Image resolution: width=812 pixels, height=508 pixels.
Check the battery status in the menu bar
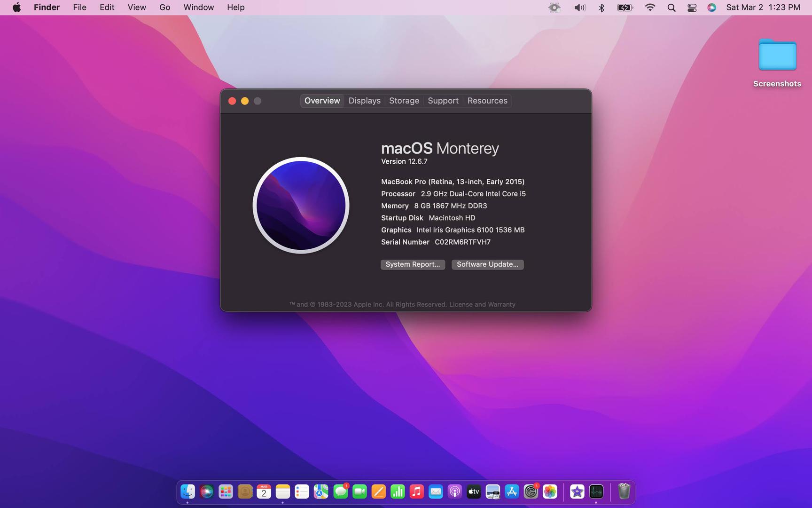point(625,8)
